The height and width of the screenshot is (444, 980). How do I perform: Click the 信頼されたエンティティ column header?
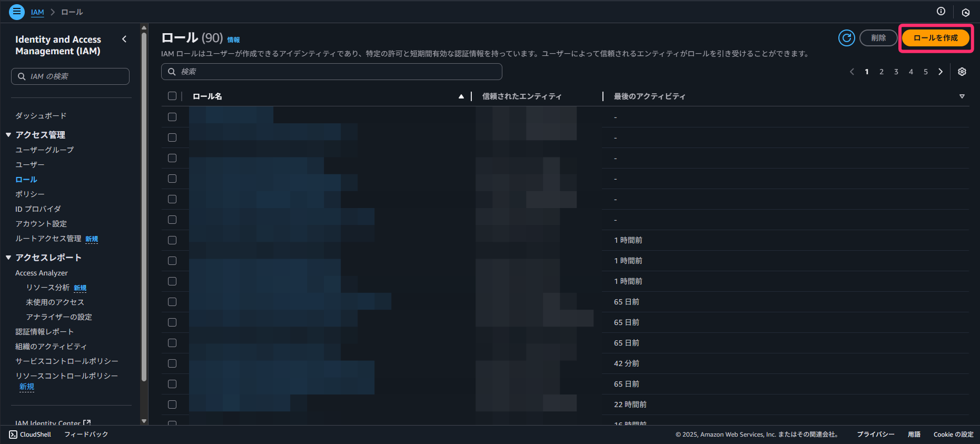click(522, 96)
